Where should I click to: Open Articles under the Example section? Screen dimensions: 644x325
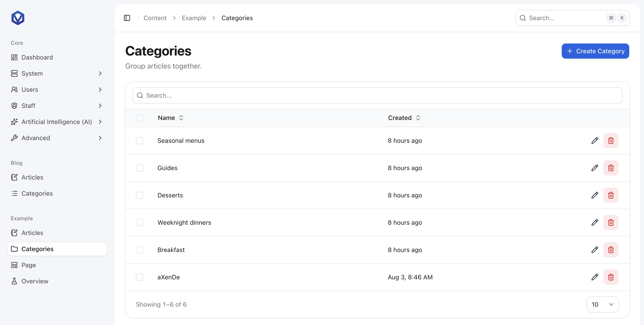tap(57, 233)
